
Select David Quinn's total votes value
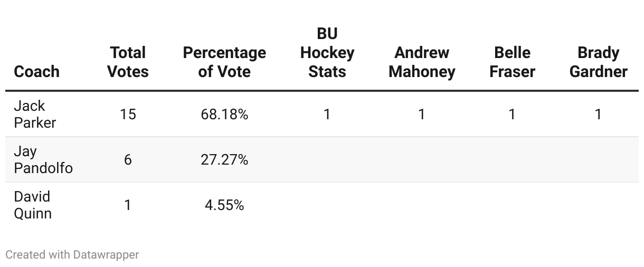[128, 205]
